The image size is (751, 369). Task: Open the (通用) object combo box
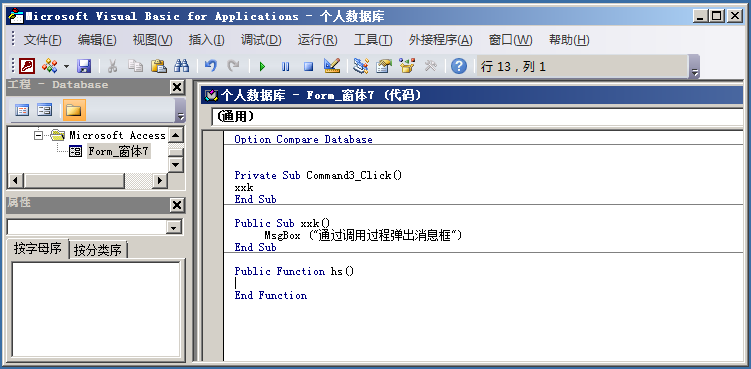[x=477, y=116]
